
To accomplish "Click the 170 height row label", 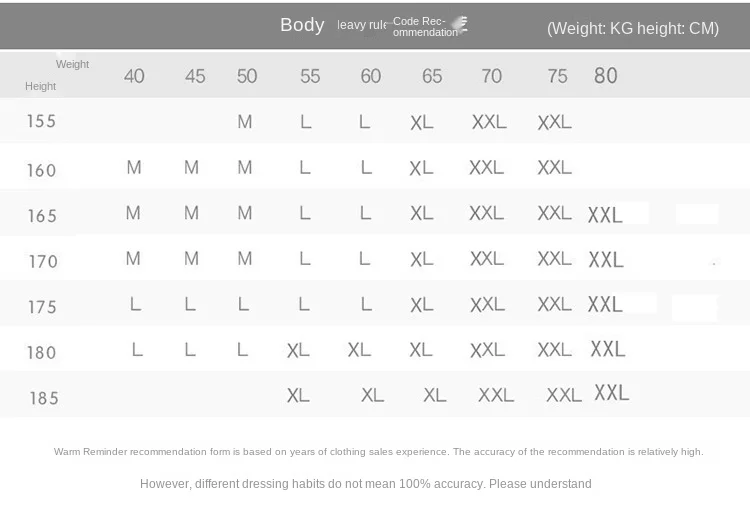I will (x=43, y=262).
